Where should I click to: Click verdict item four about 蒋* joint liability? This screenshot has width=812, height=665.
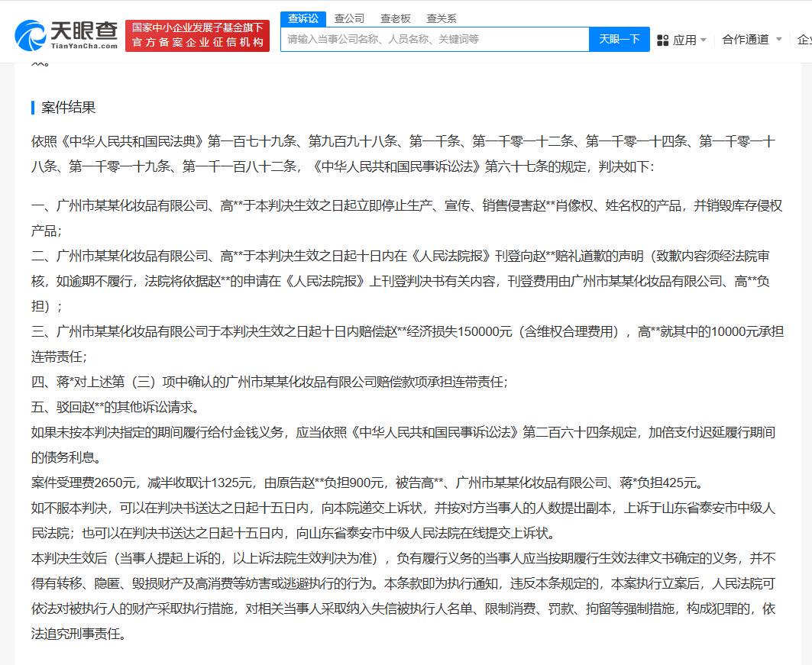[270, 382]
